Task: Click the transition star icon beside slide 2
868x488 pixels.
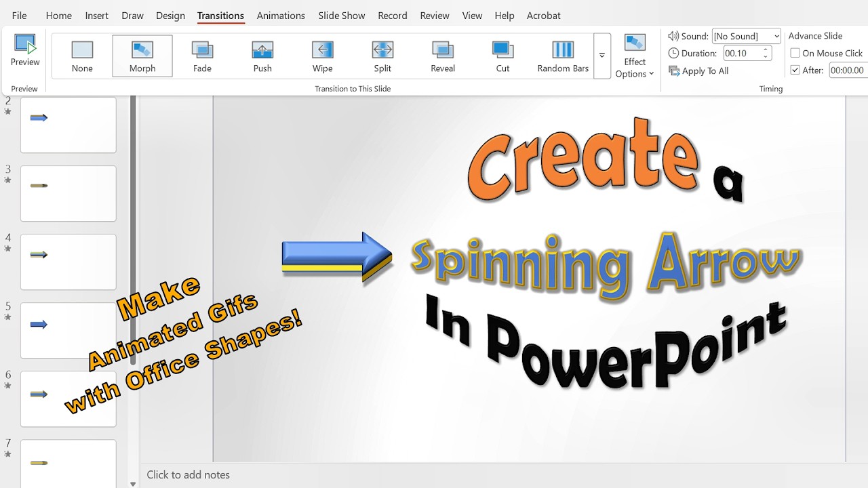Action: point(8,111)
